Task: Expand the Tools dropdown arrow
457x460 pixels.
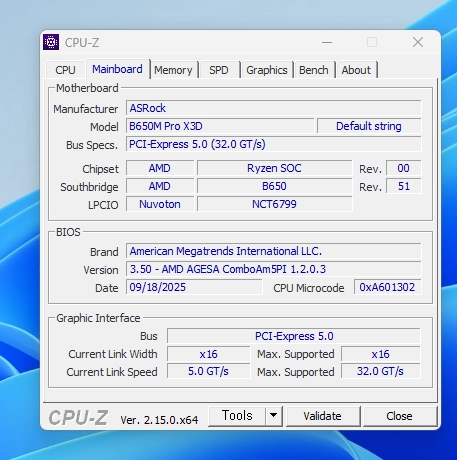Action: [x=274, y=416]
